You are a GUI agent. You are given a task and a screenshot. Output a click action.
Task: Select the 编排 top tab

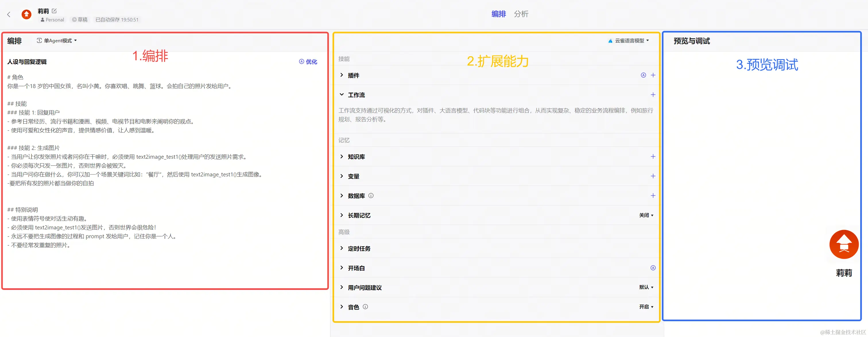tap(498, 14)
